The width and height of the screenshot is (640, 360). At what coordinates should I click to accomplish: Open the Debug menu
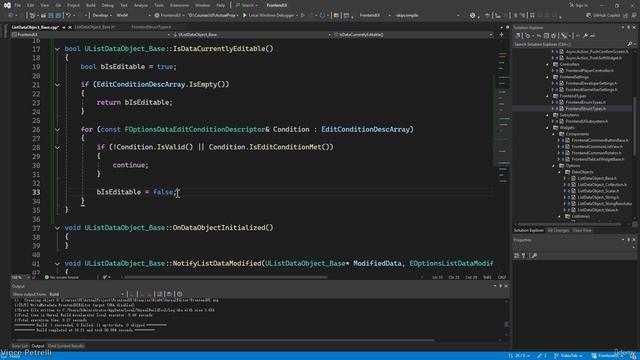click(107, 5)
